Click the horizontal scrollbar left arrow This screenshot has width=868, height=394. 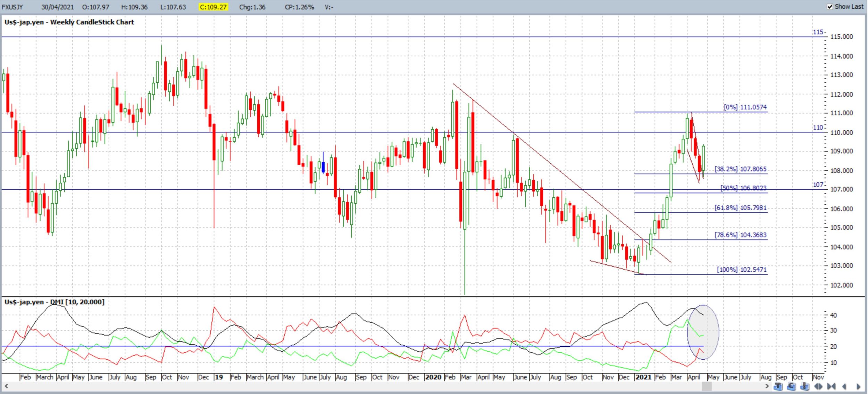tap(6, 386)
